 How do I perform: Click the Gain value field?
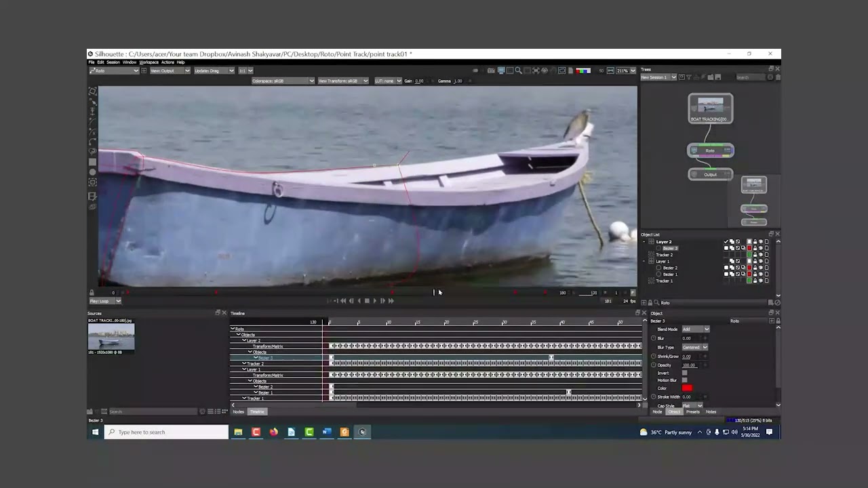(420, 81)
